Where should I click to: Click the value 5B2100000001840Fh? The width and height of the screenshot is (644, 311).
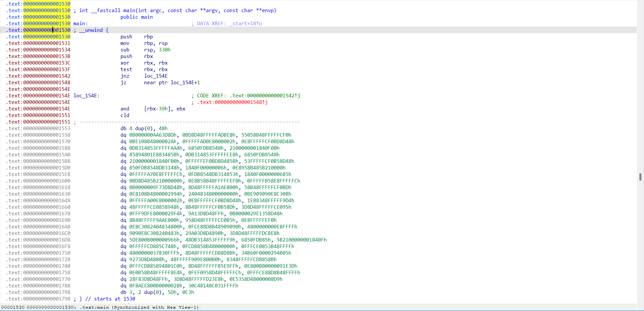302,240
